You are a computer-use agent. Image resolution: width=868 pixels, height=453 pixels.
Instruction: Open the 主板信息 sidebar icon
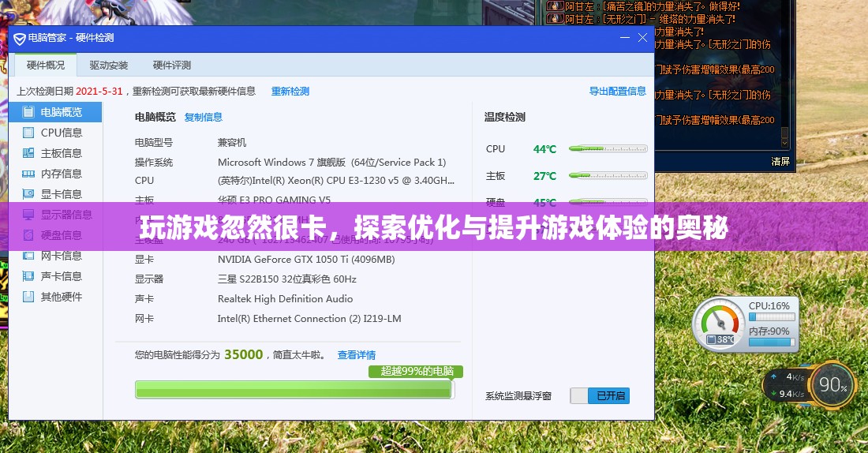click(x=28, y=153)
